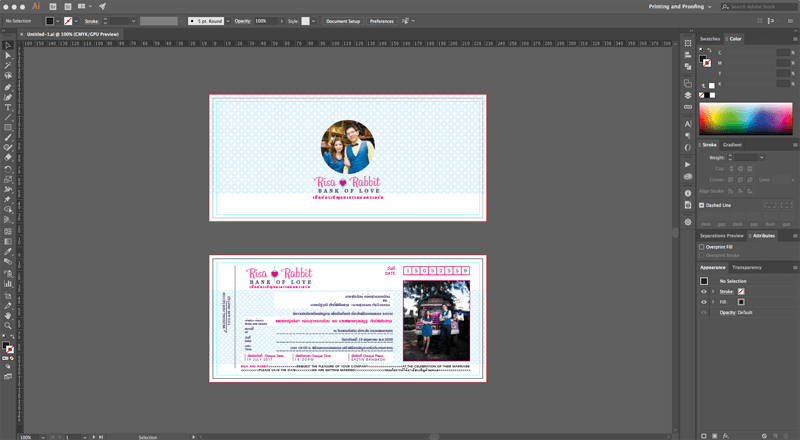Screen dimensions: 800x440
Task: Toggle visibility eye of Opacity attribute
Action: (x=704, y=312)
